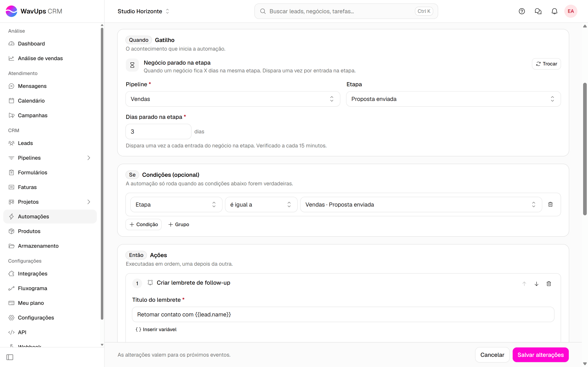
Task: Expand the Pipelines sidebar submenu
Action: (x=89, y=158)
